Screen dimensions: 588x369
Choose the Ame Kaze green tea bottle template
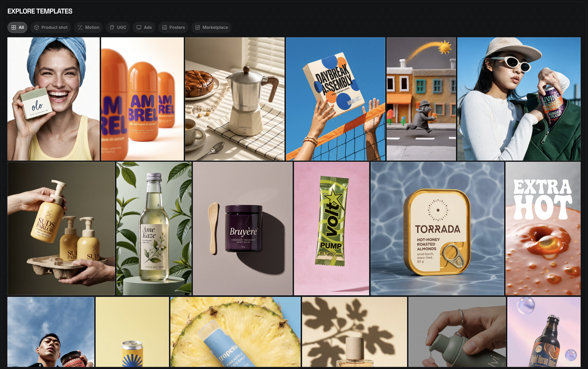click(x=154, y=229)
